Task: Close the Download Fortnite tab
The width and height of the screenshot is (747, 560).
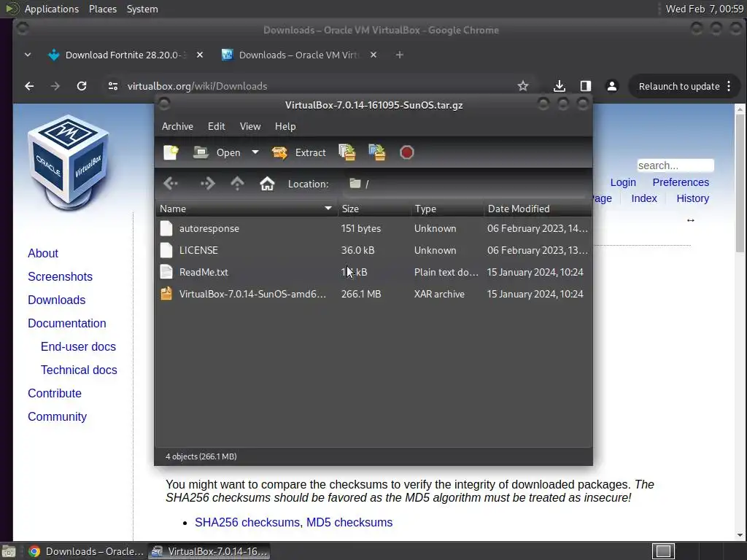Action: [x=200, y=55]
